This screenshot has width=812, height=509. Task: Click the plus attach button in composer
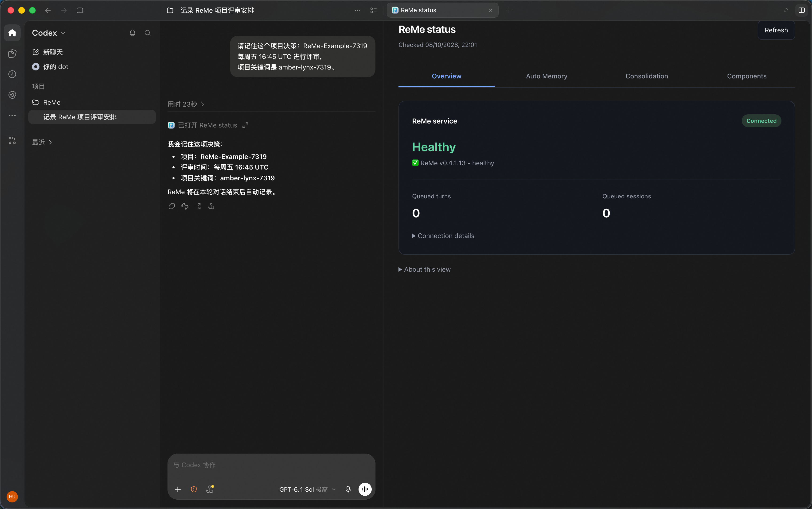pyautogui.click(x=178, y=489)
